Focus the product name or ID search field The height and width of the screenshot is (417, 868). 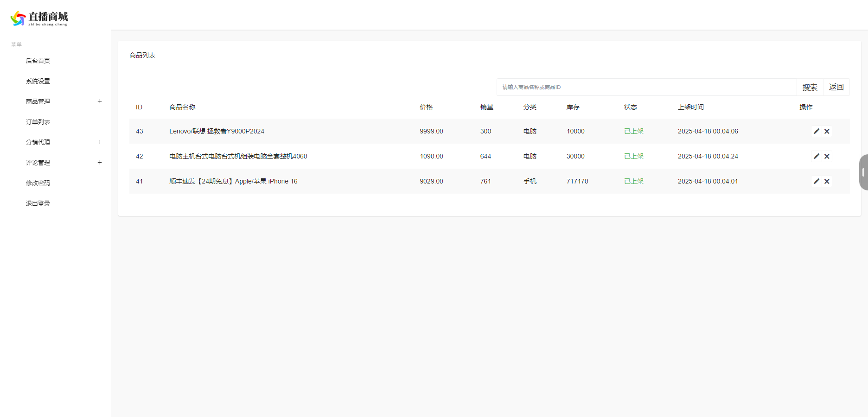(x=647, y=87)
